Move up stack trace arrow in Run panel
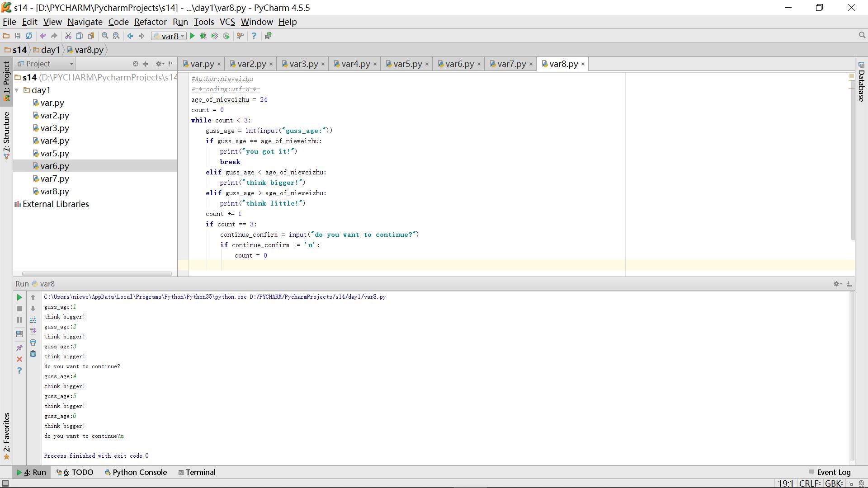The image size is (868, 488). (x=33, y=297)
